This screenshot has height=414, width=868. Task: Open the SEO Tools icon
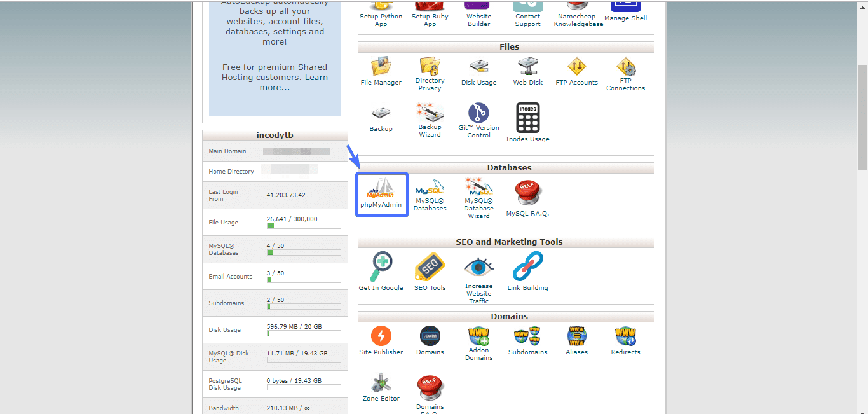pyautogui.click(x=430, y=272)
